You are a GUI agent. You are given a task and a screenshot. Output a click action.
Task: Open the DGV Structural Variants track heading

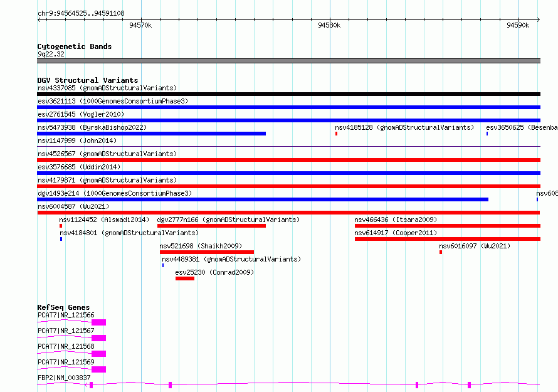tap(88, 80)
